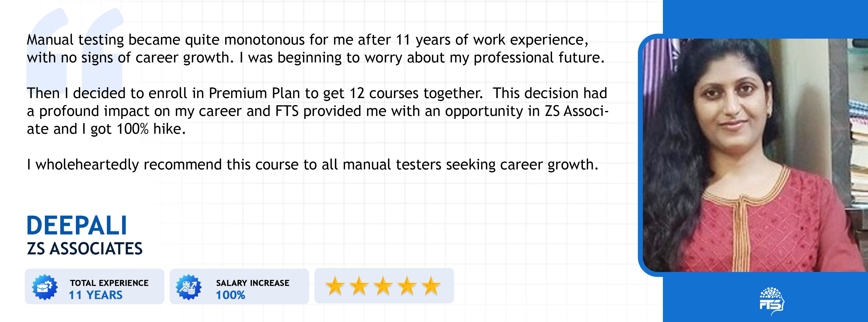Open Deepali's profile photo
868x322 pixels.
(755, 155)
